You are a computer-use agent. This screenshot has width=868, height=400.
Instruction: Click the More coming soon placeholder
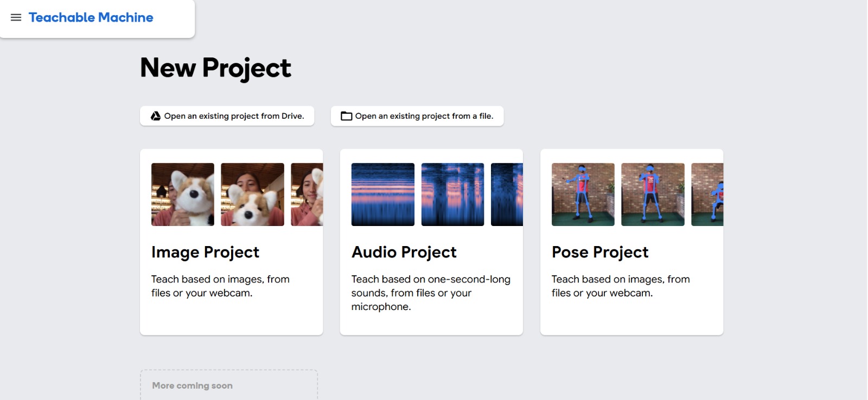(228, 385)
